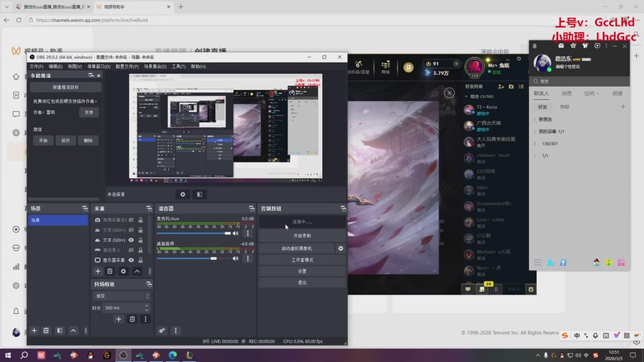
Task: Toggle the lock on the 游戏源 2 source
Action: (x=140, y=250)
